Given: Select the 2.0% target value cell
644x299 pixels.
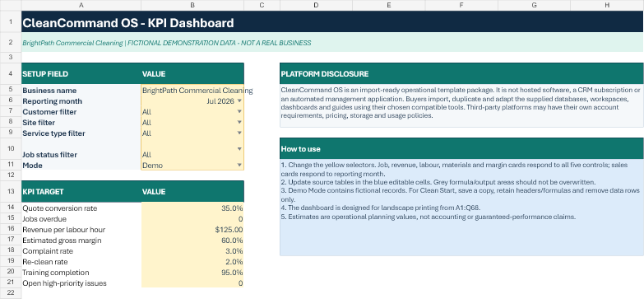Looking at the screenshot, I should [192, 262].
